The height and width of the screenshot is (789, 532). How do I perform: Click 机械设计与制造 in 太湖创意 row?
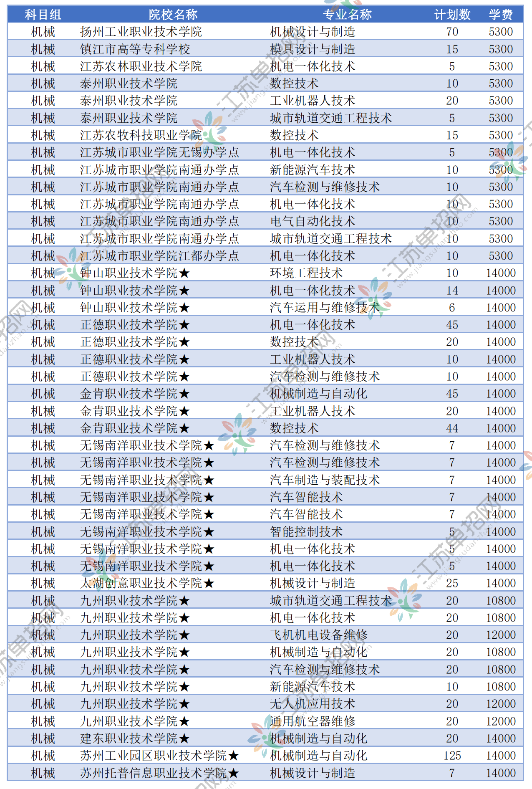coord(313,583)
